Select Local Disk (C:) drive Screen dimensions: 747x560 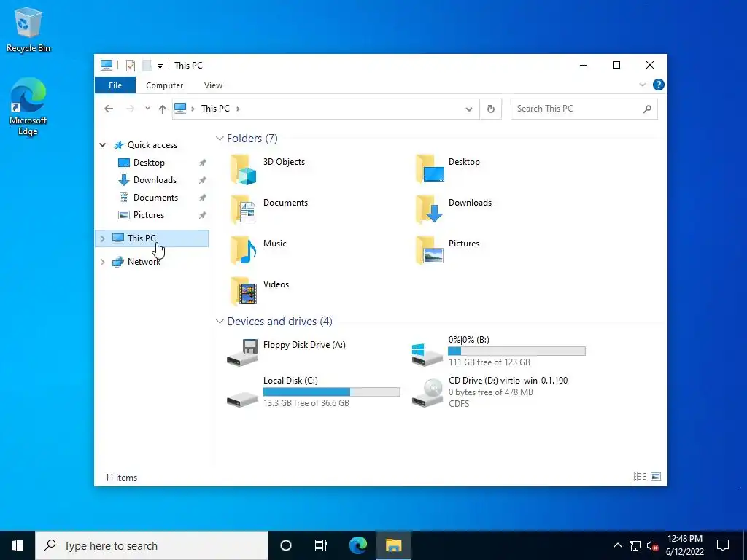pos(313,392)
